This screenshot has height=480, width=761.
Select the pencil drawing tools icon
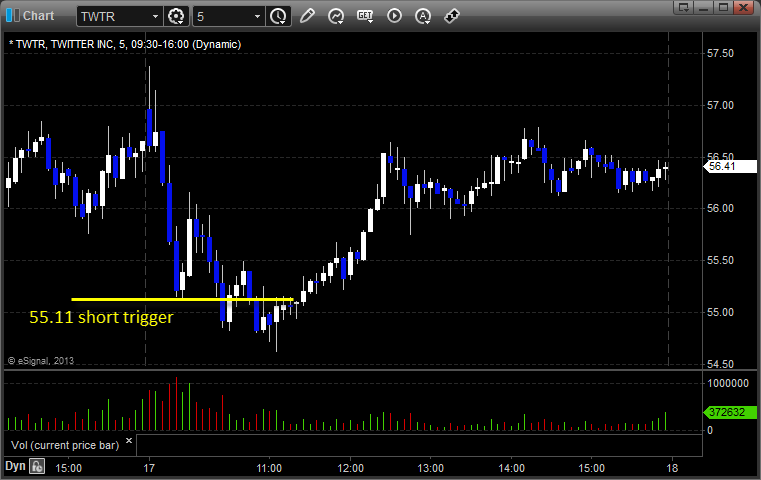(307, 16)
